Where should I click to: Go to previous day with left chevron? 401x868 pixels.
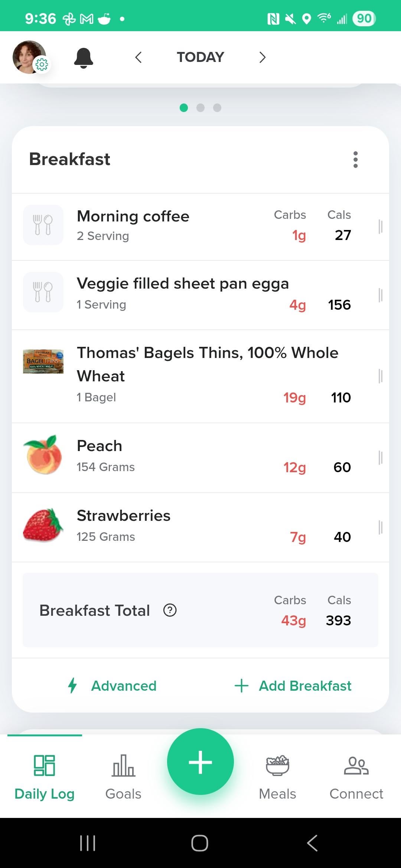coord(138,57)
